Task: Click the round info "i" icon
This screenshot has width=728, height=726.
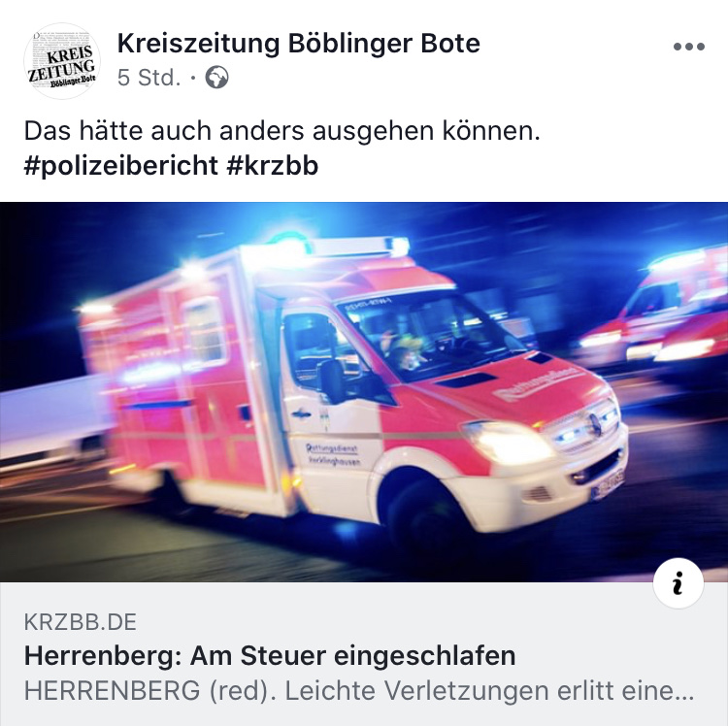Action: [x=678, y=583]
